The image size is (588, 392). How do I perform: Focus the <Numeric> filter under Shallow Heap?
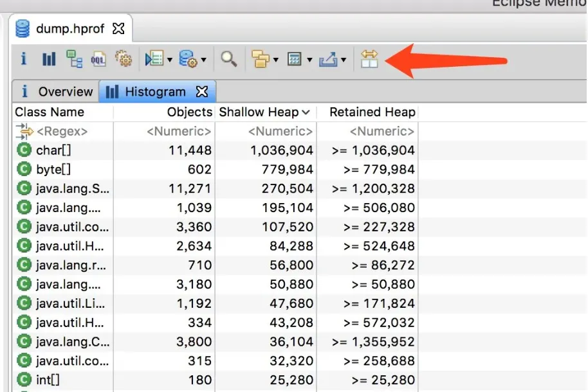(x=266, y=131)
